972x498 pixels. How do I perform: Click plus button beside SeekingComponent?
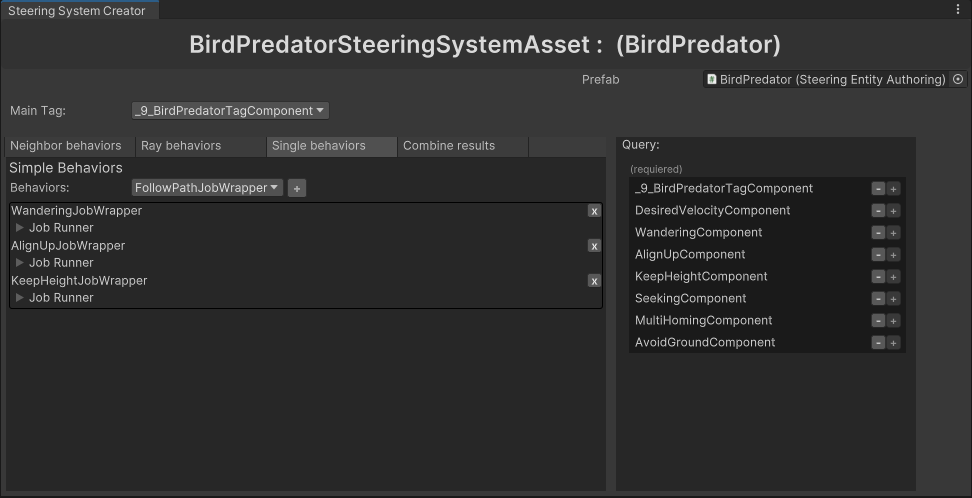click(893, 299)
